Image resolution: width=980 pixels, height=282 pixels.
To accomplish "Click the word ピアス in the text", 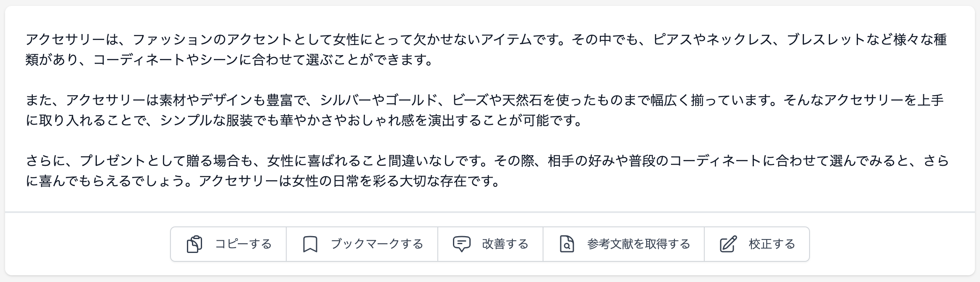I will [x=673, y=40].
